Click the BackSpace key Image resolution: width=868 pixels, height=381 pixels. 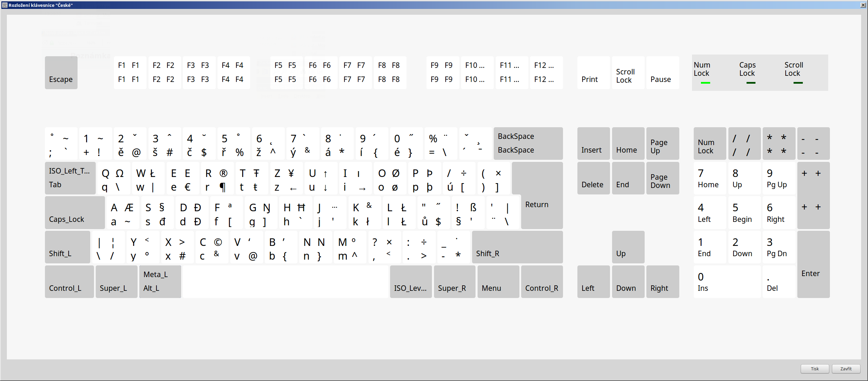(x=528, y=143)
